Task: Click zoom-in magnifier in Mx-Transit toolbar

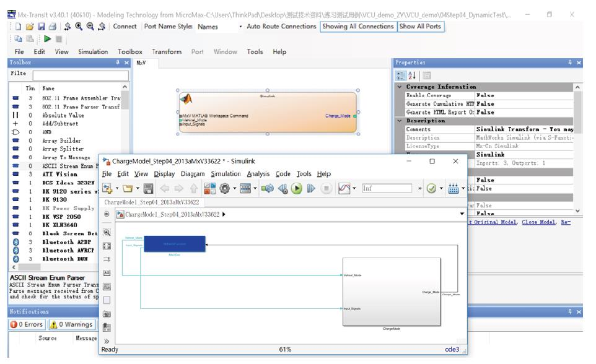Action: [79, 27]
